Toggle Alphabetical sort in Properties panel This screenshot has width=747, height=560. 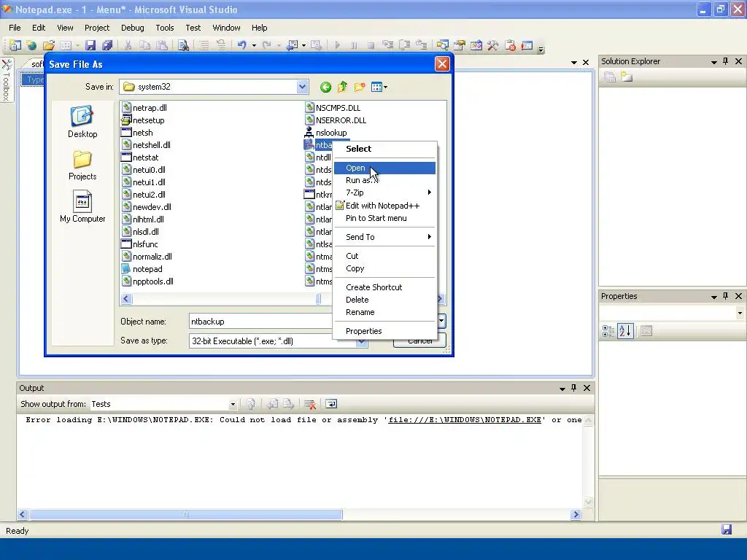625,331
